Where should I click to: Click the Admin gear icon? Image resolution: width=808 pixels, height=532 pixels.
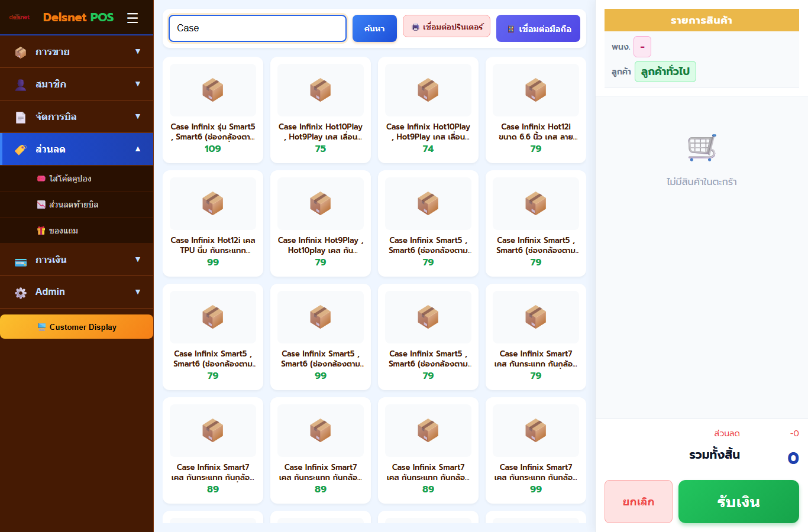(x=21, y=293)
